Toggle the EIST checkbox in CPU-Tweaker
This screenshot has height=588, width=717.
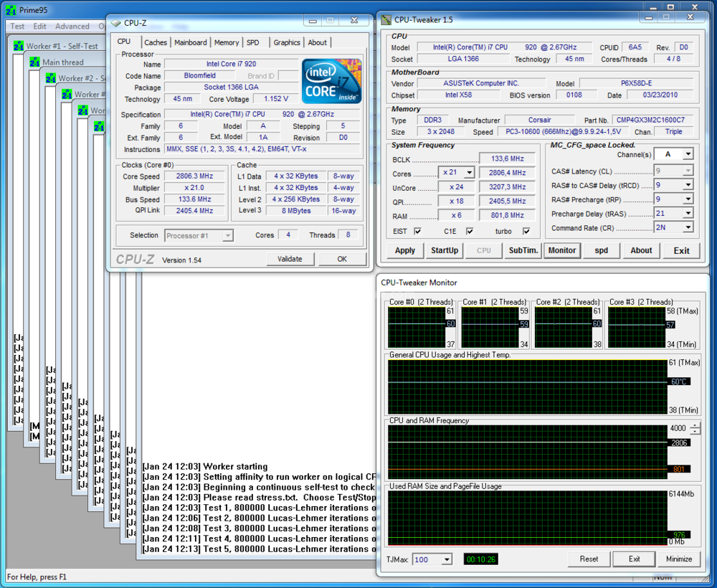[417, 232]
